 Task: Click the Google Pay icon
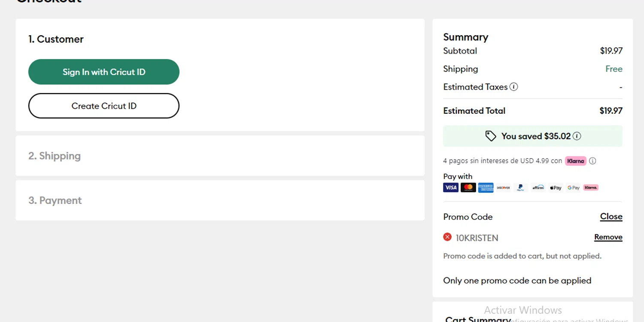point(573,188)
